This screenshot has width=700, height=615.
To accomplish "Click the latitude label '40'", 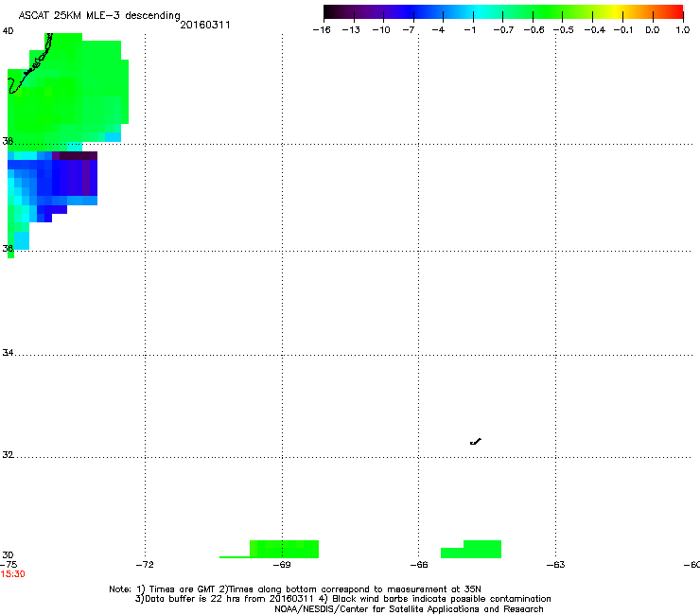I will pyautogui.click(x=8, y=31).
